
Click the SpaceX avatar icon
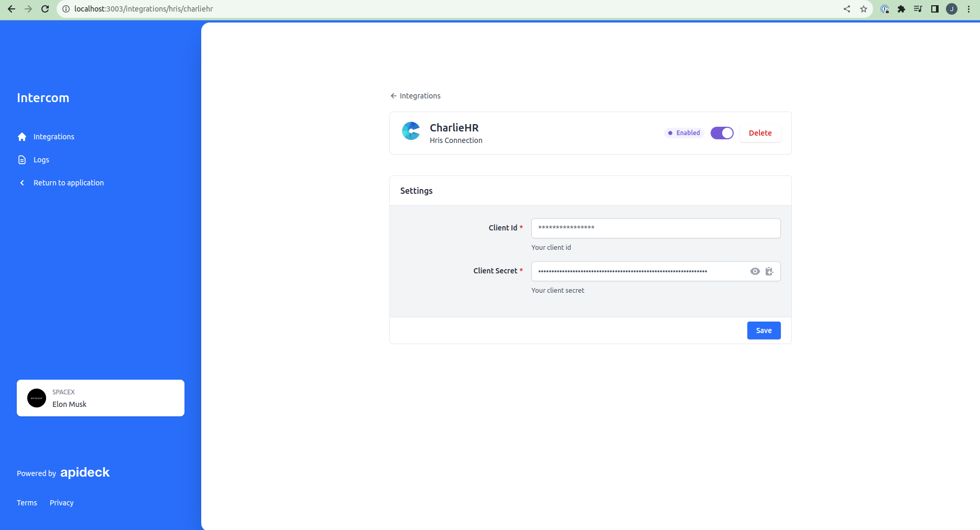click(37, 398)
